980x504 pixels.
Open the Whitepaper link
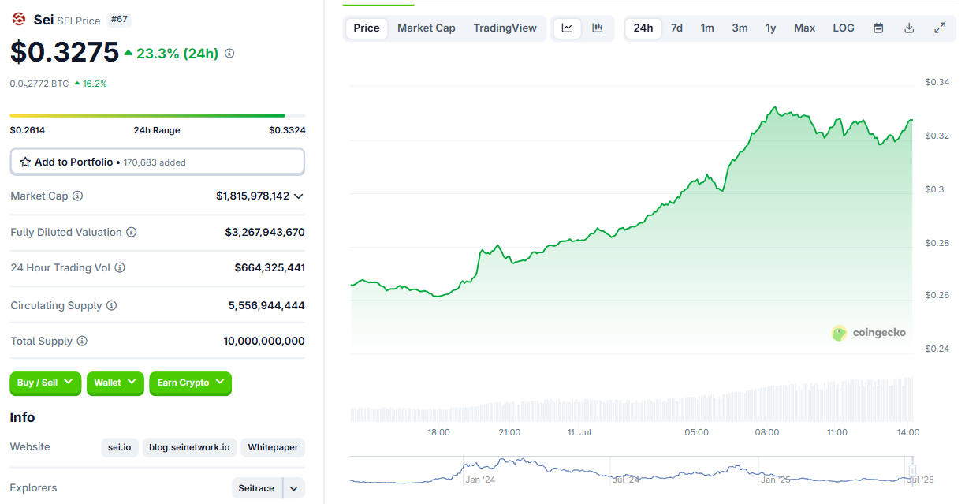pos(273,447)
